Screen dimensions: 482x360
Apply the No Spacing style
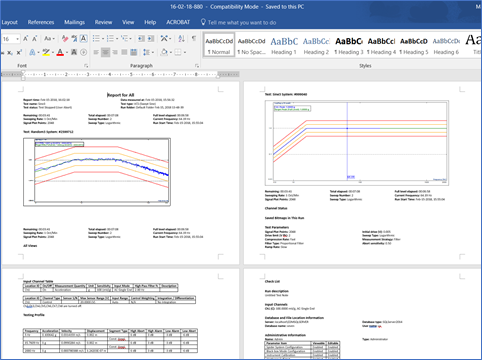[251, 45]
